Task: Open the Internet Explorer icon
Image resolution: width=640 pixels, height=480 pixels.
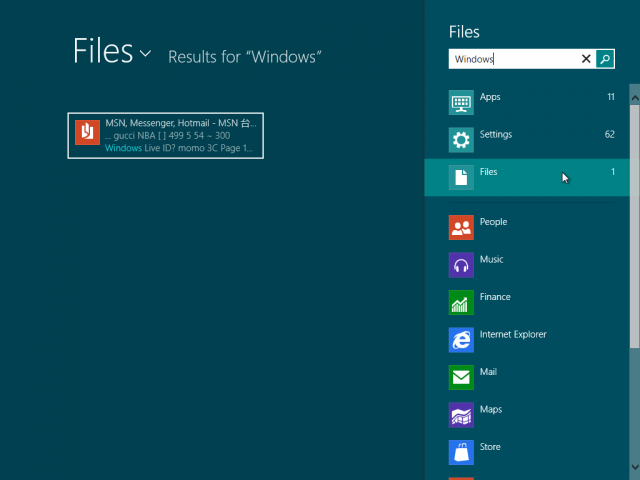Action: click(461, 340)
